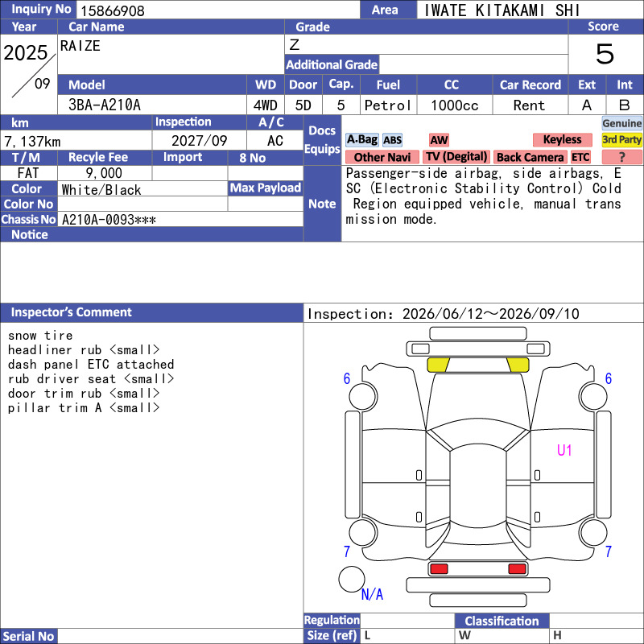Click recycle fee value 9,000

tap(104, 173)
